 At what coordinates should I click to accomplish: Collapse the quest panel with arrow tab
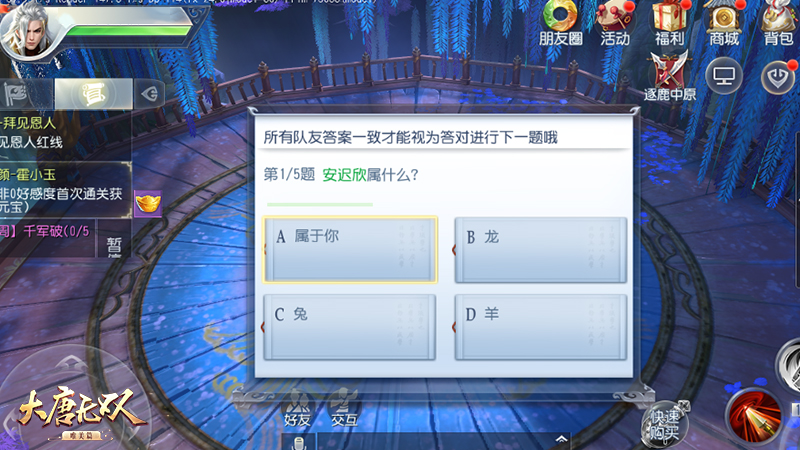pyautogui.click(x=149, y=94)
